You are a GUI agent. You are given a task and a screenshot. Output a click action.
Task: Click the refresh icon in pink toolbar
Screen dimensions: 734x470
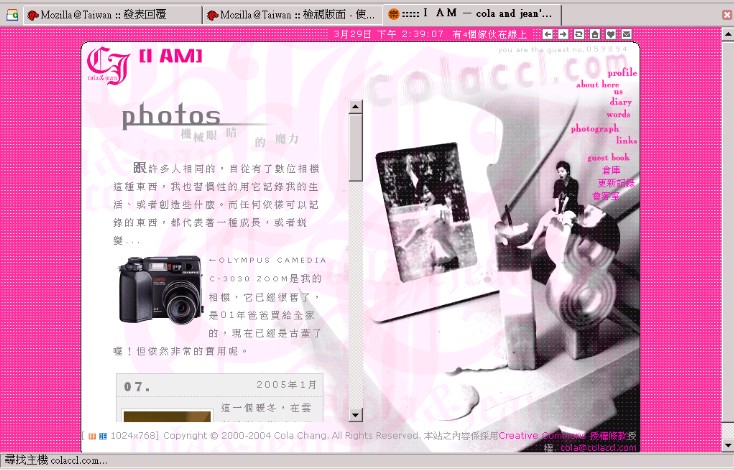(579, 34)
